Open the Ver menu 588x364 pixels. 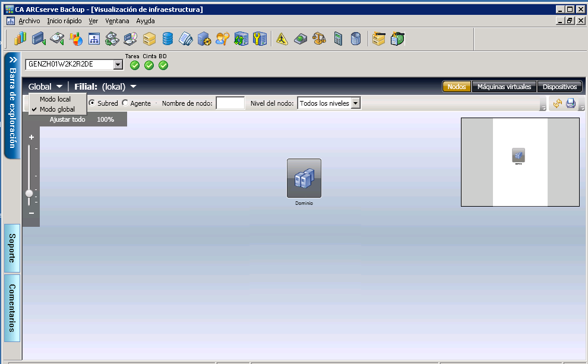(93, 21)
